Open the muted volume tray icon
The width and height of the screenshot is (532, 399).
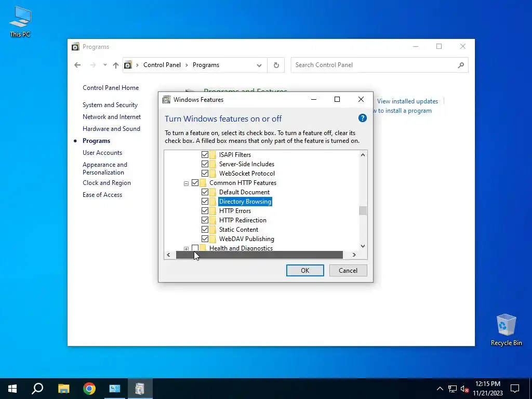pyautogui.click(x=465, y=389)
